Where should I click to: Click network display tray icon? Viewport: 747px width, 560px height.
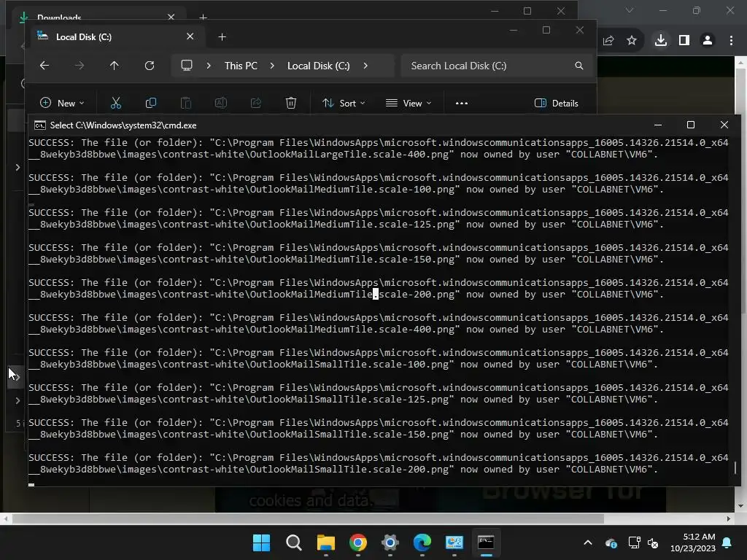(x=634, y=542)
